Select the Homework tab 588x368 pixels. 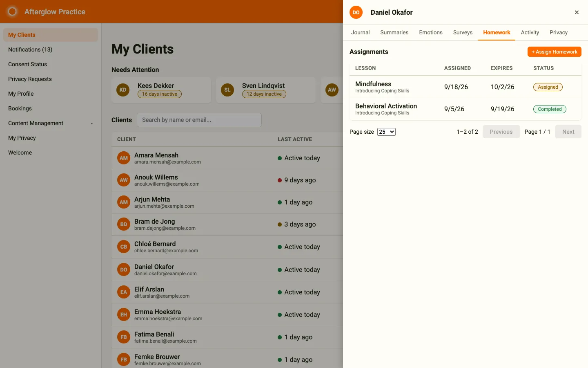point(497,32)
